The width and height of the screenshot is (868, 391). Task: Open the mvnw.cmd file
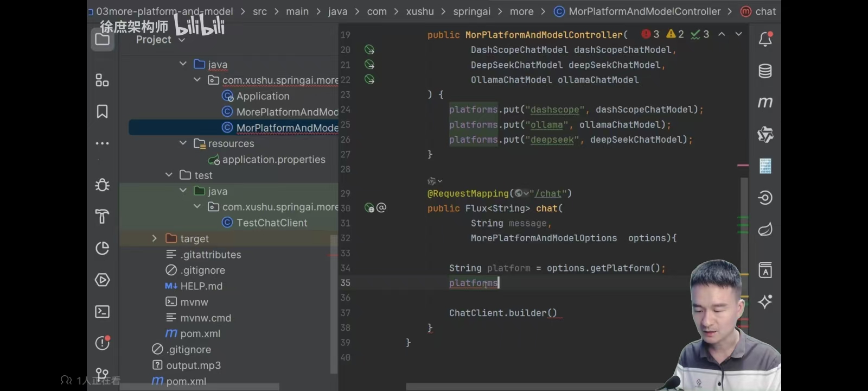[199, 318]
